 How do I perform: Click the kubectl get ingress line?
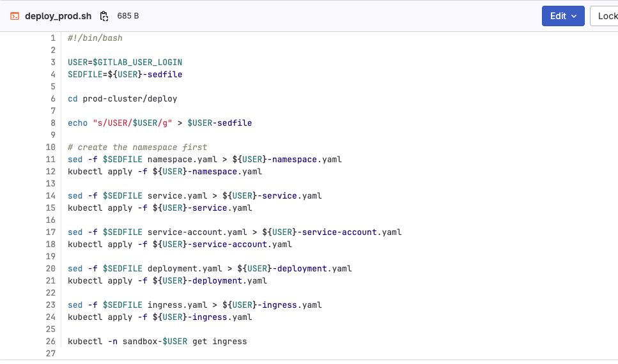(157, 342)
